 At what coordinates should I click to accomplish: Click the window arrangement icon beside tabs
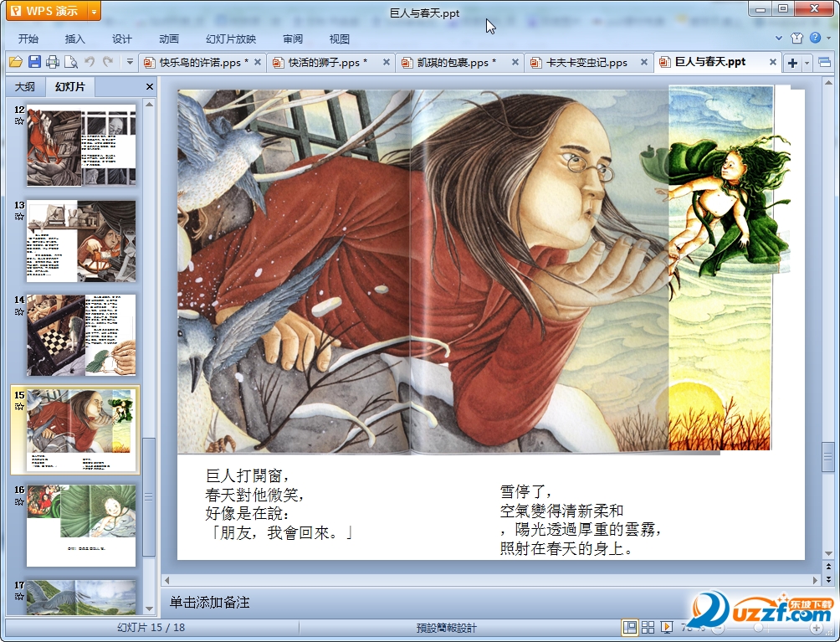pos(825,63)
